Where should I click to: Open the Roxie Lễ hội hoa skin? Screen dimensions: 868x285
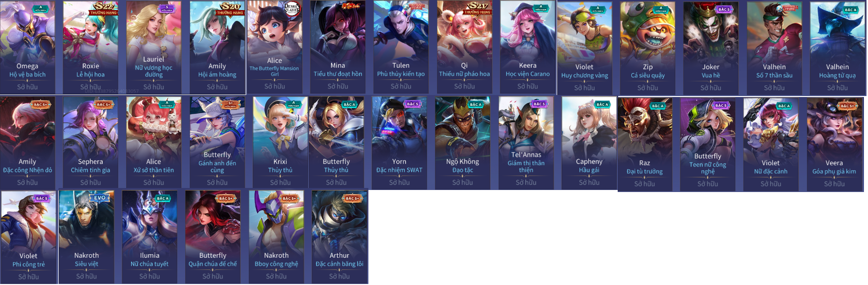pos(91,47)
